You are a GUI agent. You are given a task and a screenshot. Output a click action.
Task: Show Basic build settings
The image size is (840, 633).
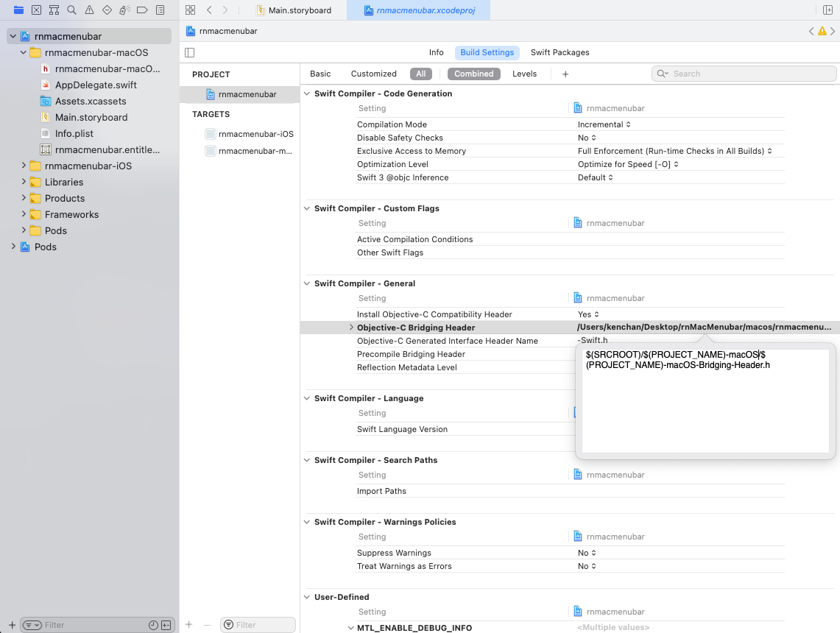click(x=320, y=74)
